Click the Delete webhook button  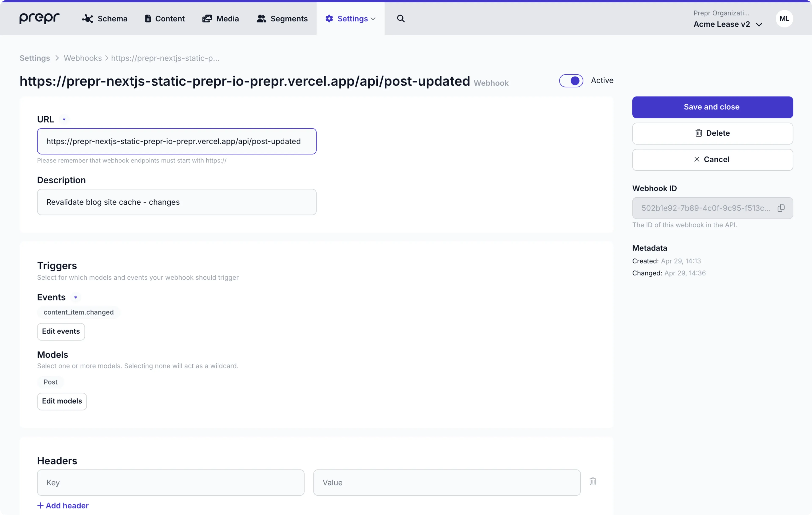[x=712, y=133]
